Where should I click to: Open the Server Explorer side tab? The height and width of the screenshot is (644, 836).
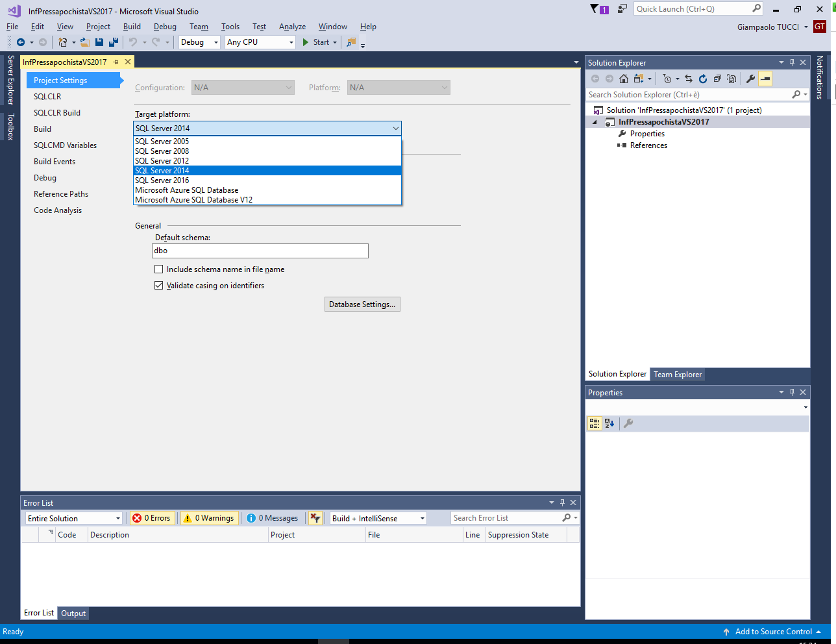pos(10,80)
